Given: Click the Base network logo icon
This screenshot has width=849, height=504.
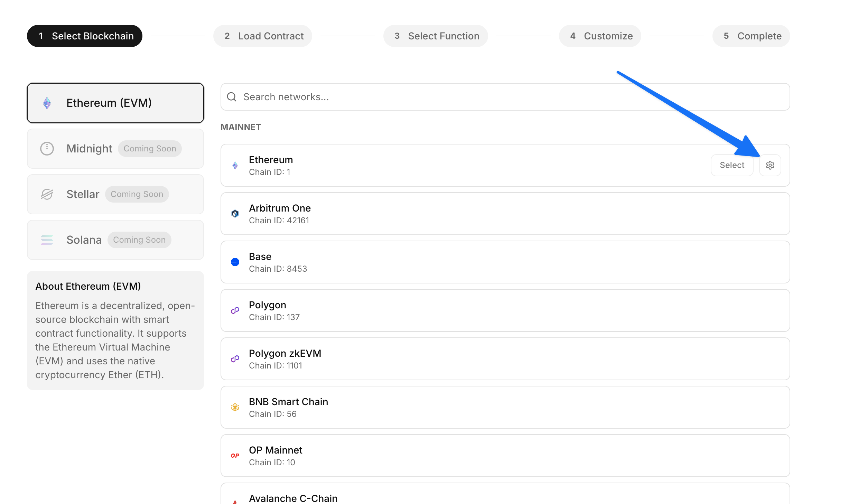Looking at the screenshot, I should click(x=235, y=262).
